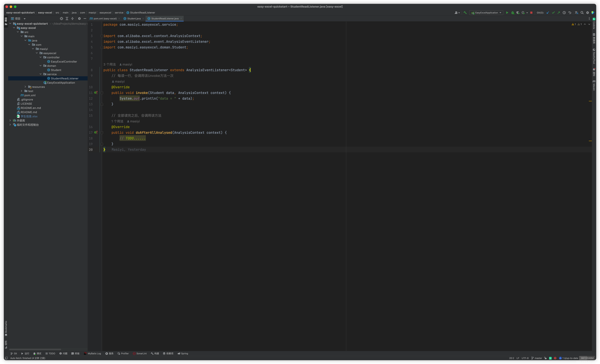Click memory indicator 987/2048M
Image resolution: width=600 pixels, height=364 pixels.
point(587,358)
